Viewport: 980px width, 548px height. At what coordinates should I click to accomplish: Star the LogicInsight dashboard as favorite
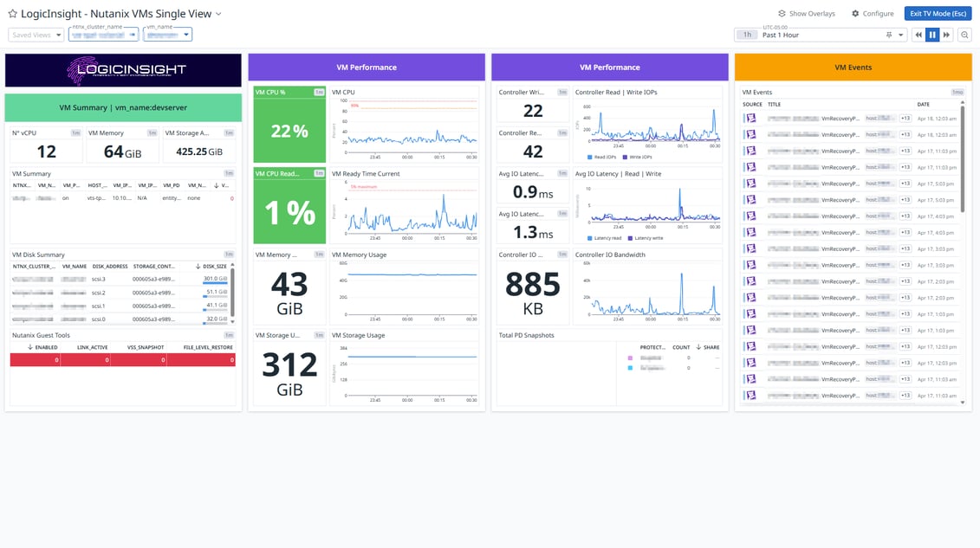coord(12,14)
